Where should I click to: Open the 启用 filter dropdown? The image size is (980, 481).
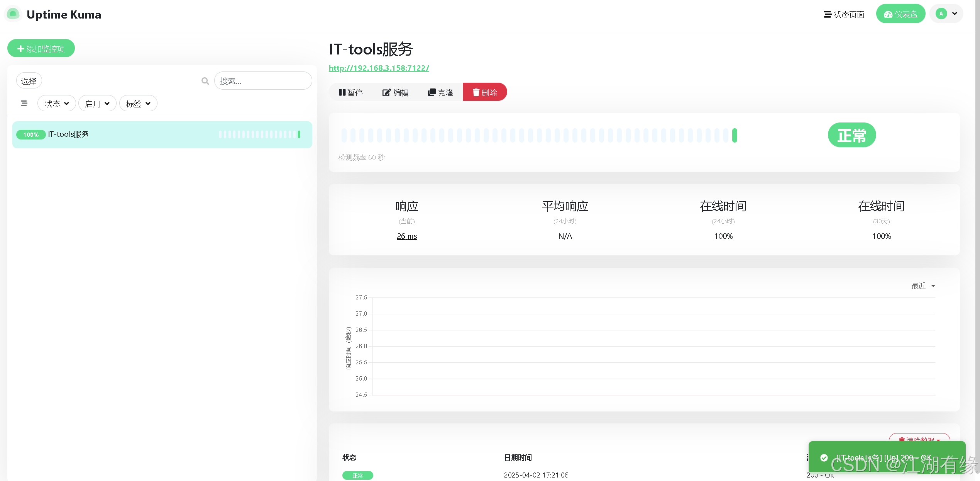point(97,104)
